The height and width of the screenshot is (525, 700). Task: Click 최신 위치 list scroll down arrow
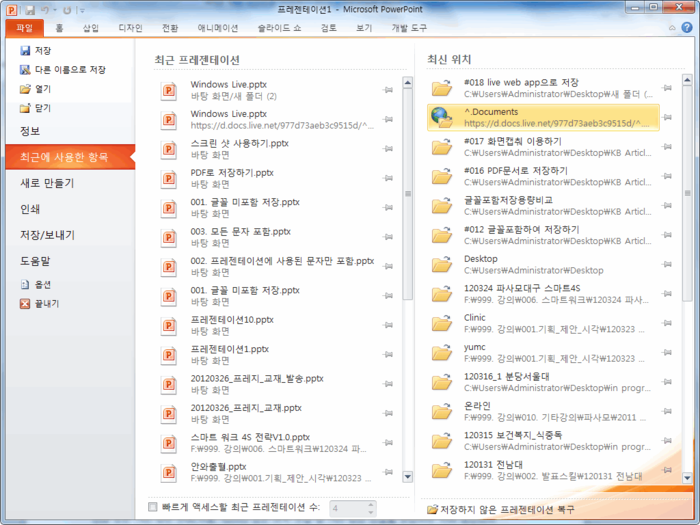click(687, 478)
